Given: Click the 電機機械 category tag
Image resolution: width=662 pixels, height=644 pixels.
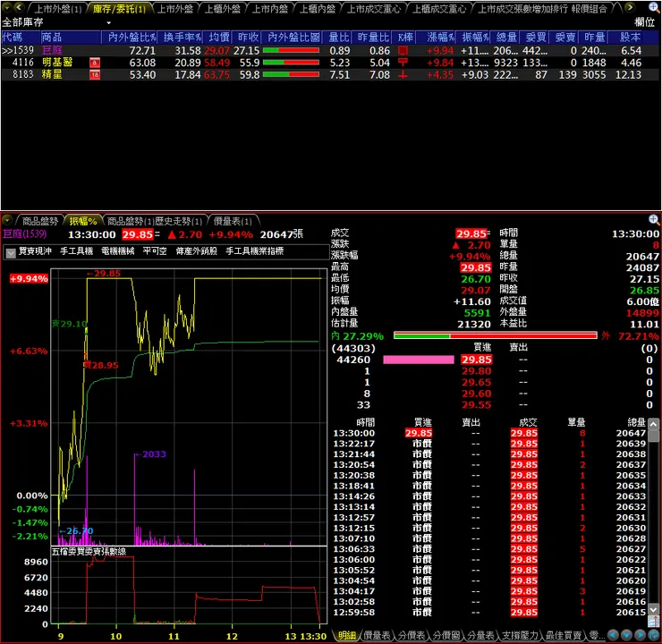Looking at the screenshot, I should click(118, 251).
